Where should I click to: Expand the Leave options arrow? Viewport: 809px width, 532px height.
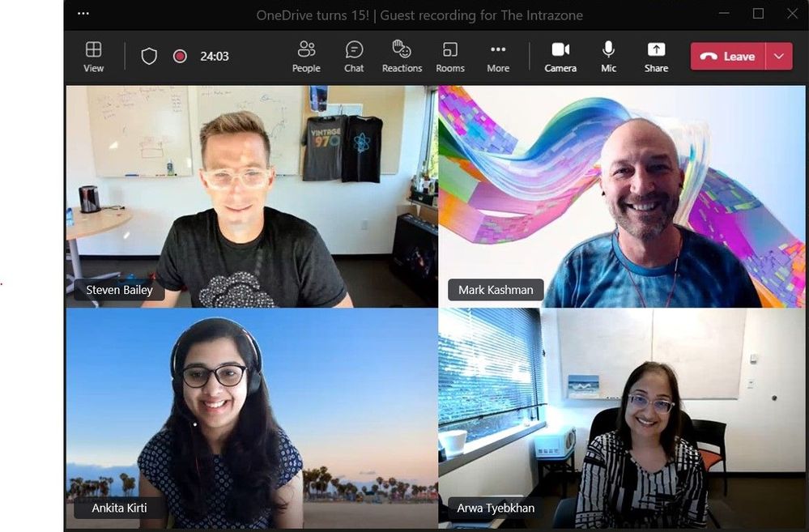tap(779, 56)
